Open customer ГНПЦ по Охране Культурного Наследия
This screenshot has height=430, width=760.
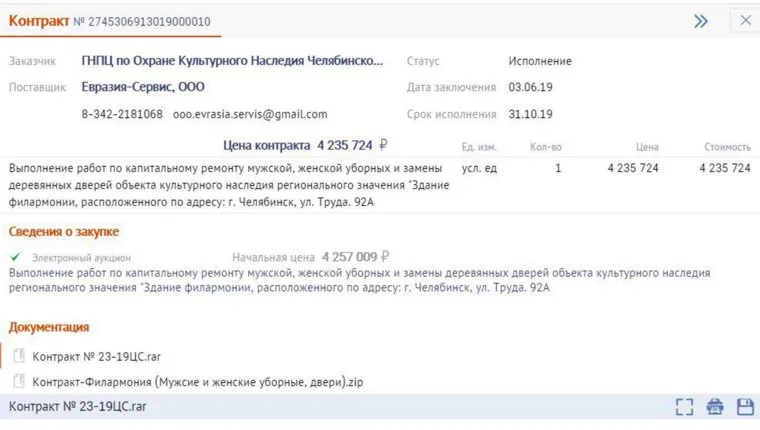point(232,61)
